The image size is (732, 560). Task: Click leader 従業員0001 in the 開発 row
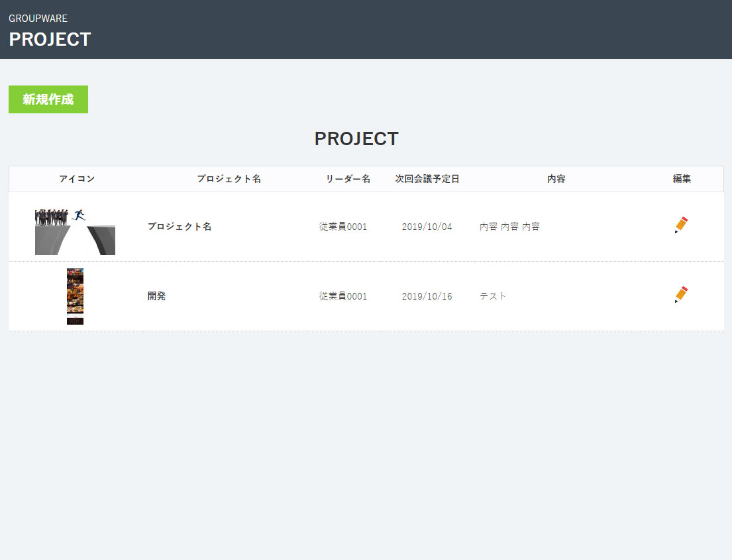(343, 296)
